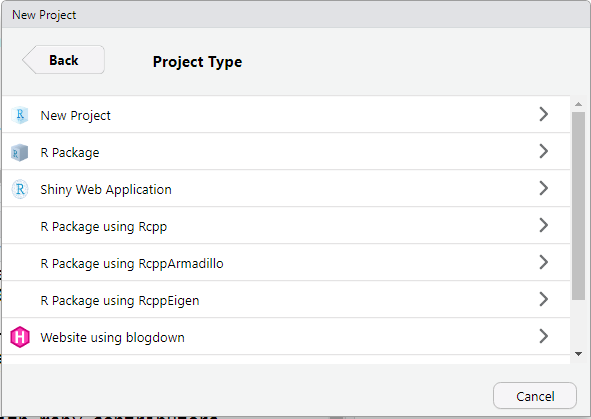Click the project type list scrollbar thumb

coord(578,206)
